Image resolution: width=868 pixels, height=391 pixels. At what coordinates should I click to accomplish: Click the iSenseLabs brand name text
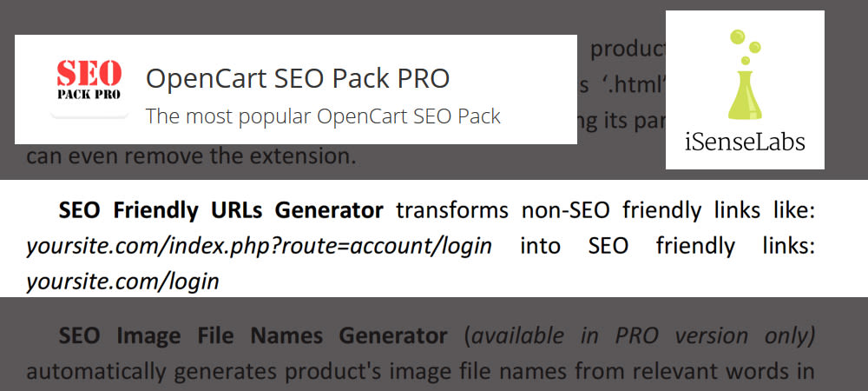pyautogui.click(x=745, y=142)
